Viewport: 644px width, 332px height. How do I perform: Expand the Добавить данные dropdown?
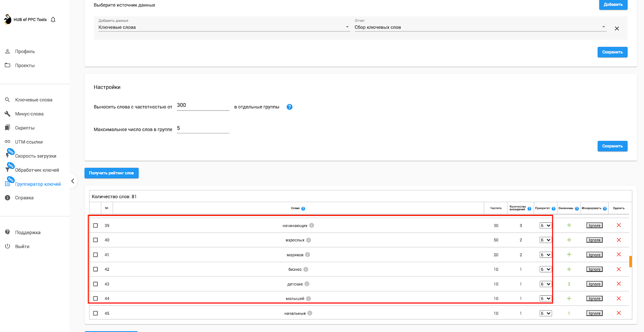pos(224,27)
